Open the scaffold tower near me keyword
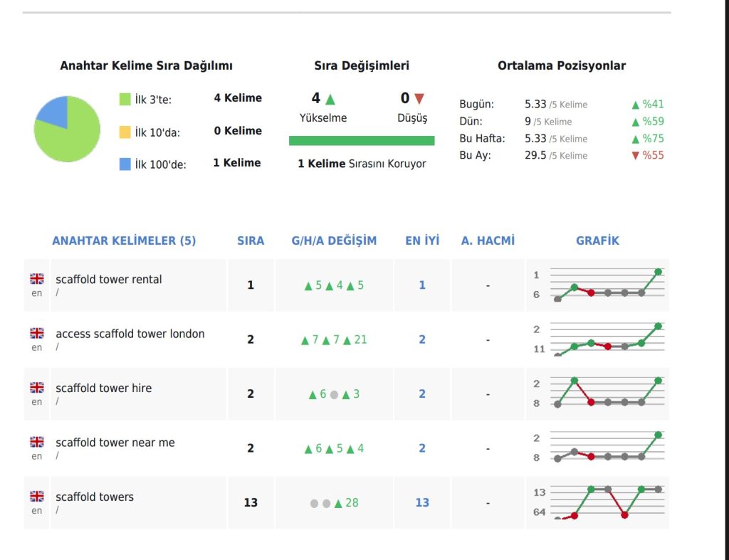This screenshot has width=729, height=560. [x=115, y=443]
